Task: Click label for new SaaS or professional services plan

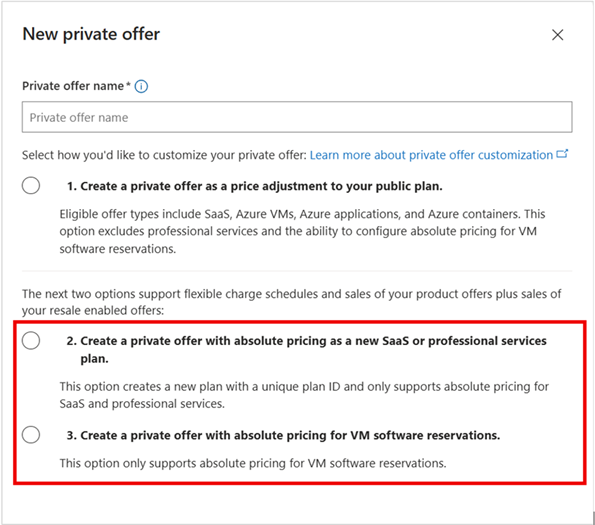Action: point(307,349)
